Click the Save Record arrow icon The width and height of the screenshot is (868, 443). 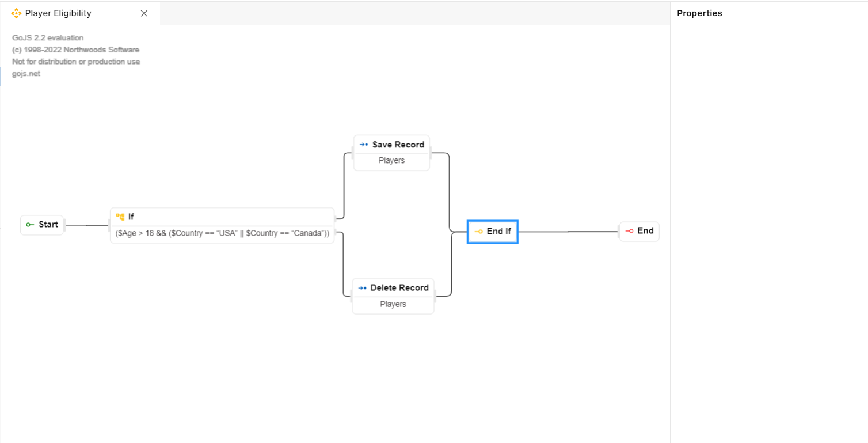click(364, 145)
